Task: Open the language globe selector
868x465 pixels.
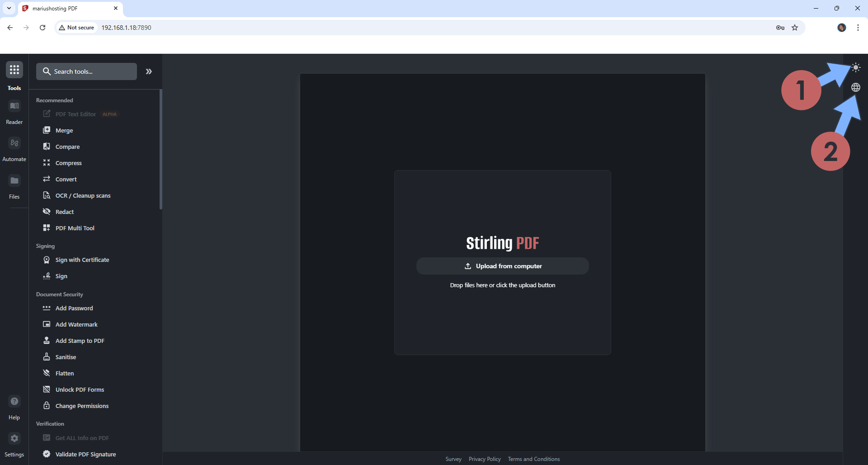Action: 855,87
